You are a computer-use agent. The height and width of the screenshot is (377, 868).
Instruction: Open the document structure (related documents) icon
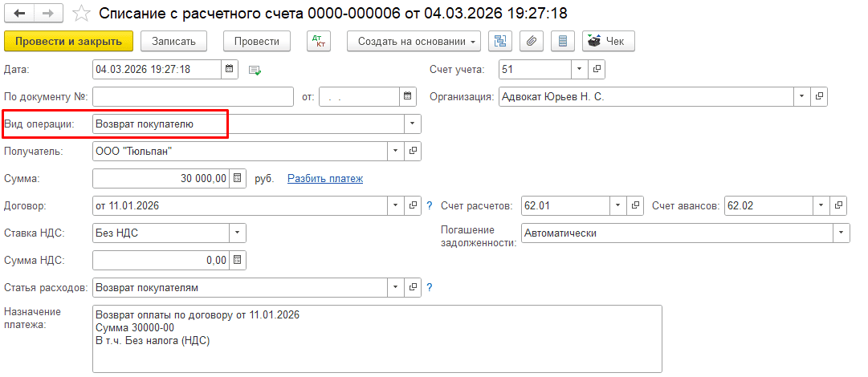click(x=500, y=41)
